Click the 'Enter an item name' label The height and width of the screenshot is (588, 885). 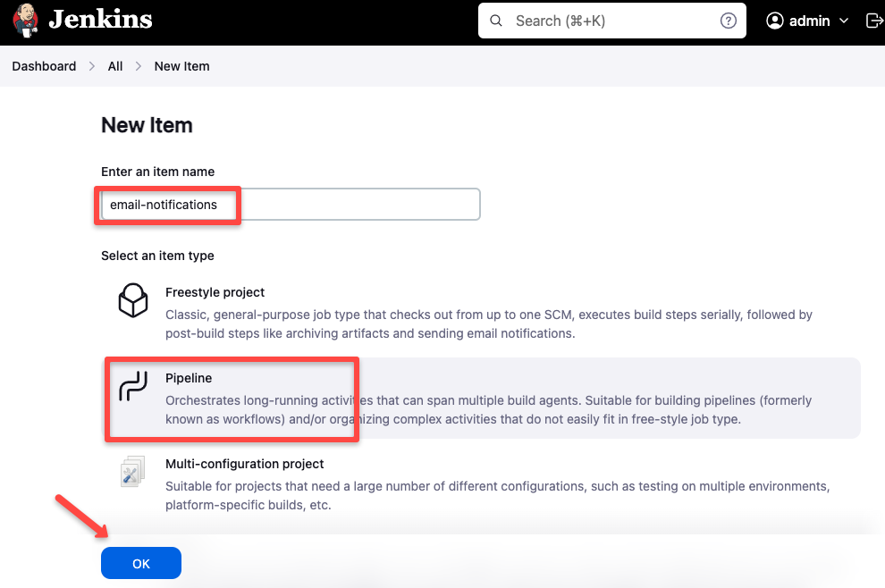158,172
